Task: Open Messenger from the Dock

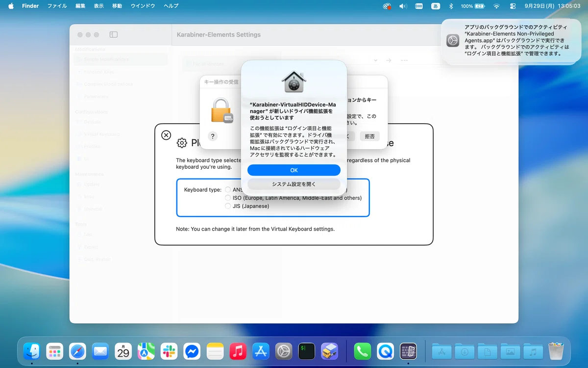Action: point(192,351)
